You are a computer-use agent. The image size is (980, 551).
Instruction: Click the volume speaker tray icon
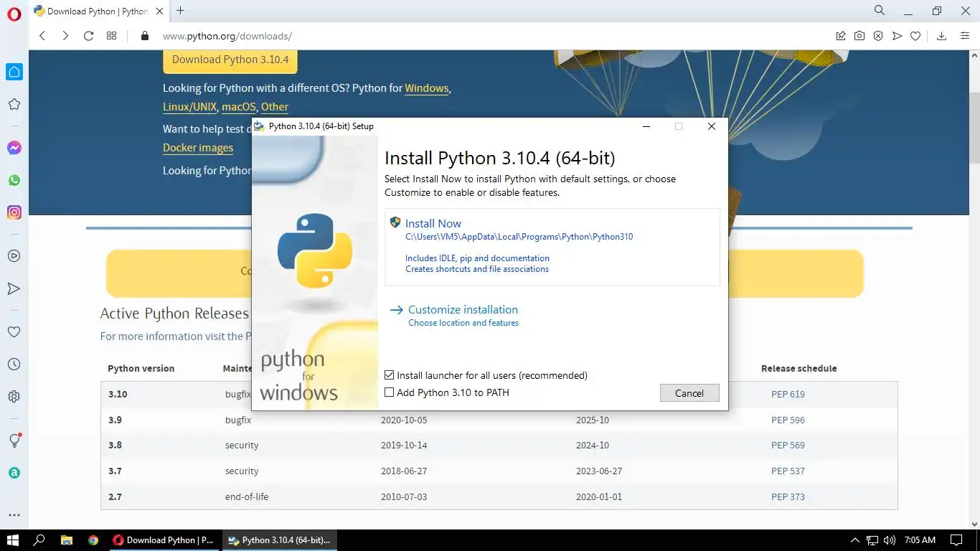tap(890, 540)
